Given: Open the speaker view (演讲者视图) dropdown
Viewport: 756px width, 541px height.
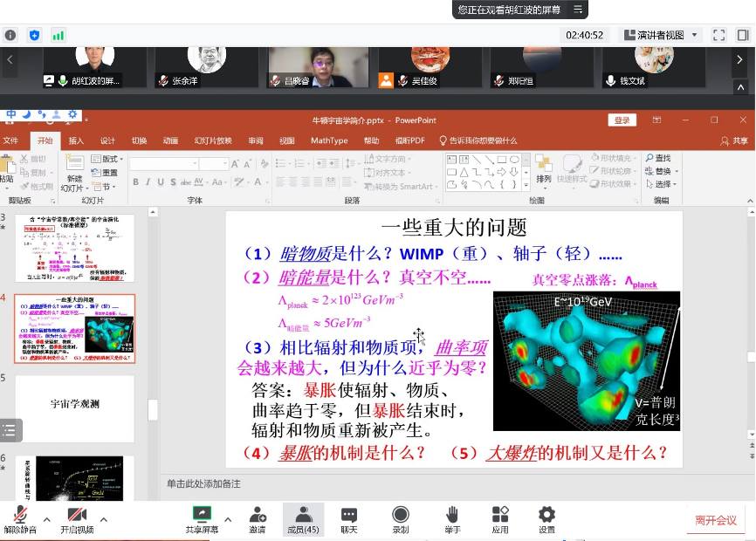Looking at the screenshot, I should click(660, 35).
